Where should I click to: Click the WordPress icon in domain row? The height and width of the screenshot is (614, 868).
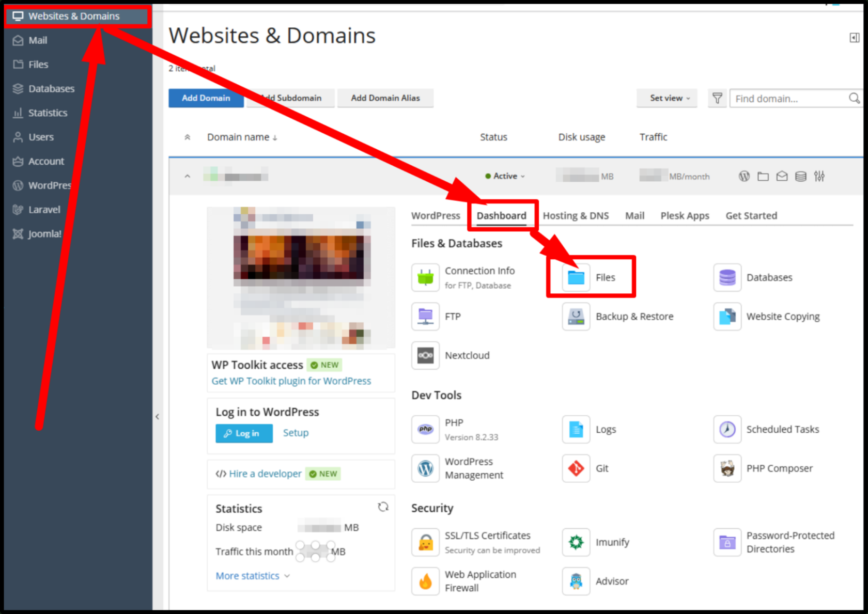(744, 176)
